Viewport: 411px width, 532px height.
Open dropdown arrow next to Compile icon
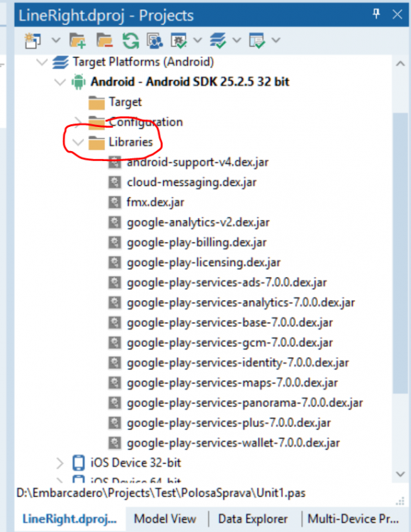[x=197, y=40]
